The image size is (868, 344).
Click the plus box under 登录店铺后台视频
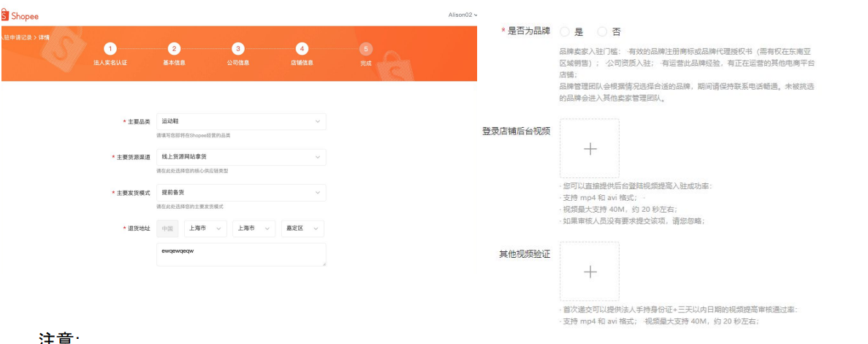(590, 148)
